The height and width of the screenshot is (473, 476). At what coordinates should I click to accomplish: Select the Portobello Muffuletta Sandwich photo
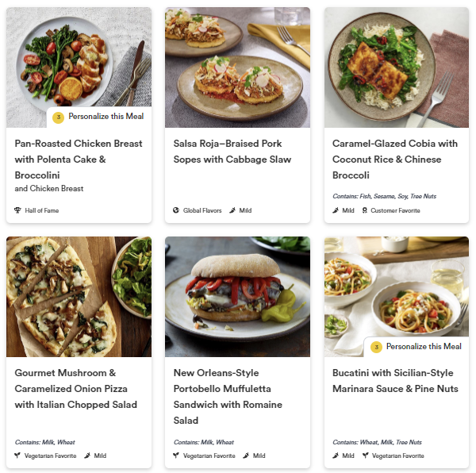[237, 296]
